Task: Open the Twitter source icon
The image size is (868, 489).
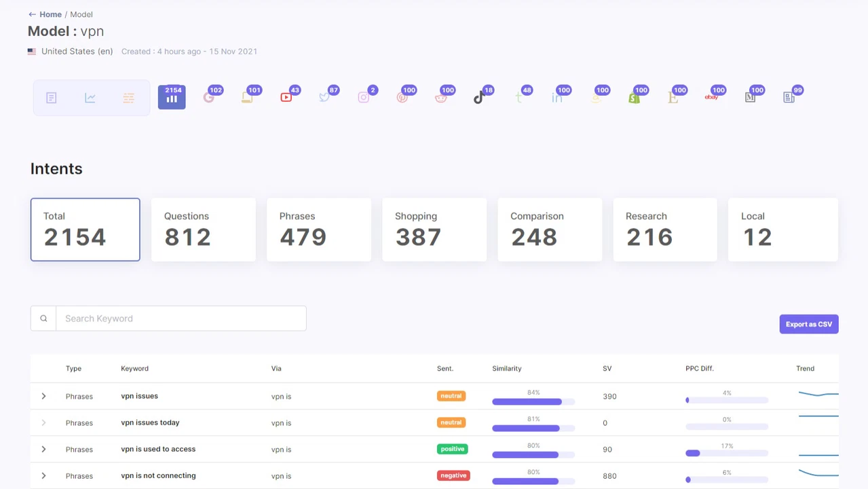Action: 325,98
